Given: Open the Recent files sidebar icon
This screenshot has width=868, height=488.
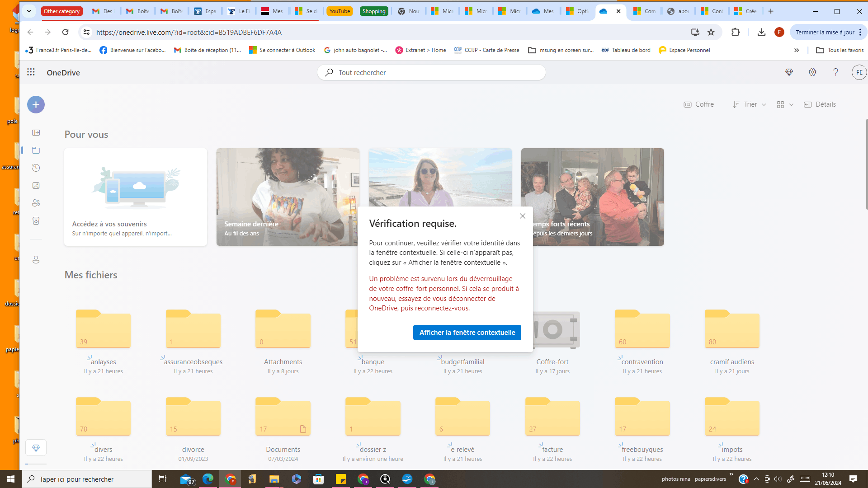Looking at the screenshot, I should (36, 168).
